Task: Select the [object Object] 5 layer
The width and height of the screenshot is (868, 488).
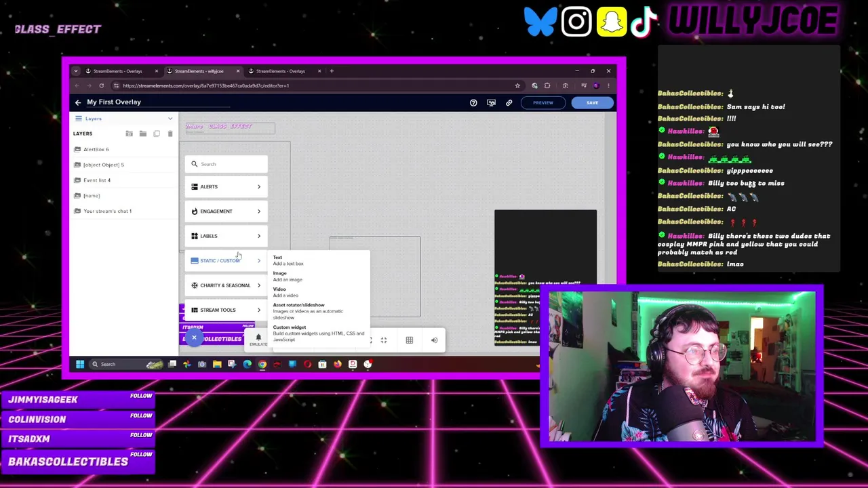Action: [123, 165]
